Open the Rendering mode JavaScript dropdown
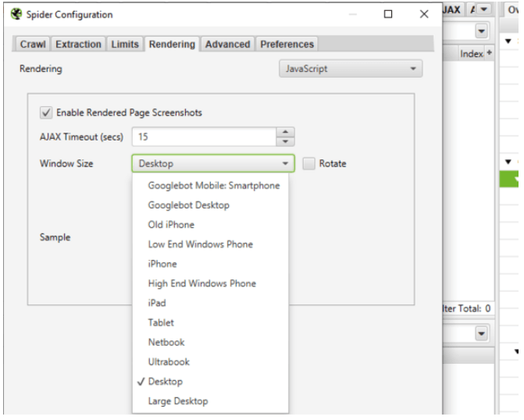The image size is (524, 420). tap(350, 69)
